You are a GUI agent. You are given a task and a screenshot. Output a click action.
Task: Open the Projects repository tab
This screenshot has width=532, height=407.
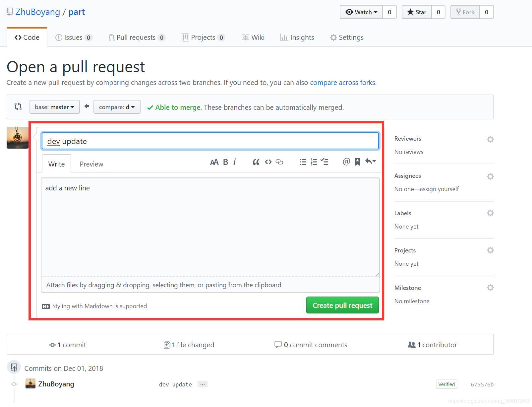(x=203, y=37)
